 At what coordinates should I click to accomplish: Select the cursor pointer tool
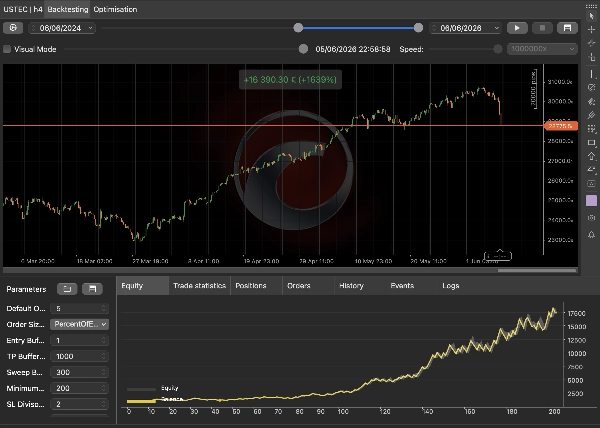pos(592,16)
